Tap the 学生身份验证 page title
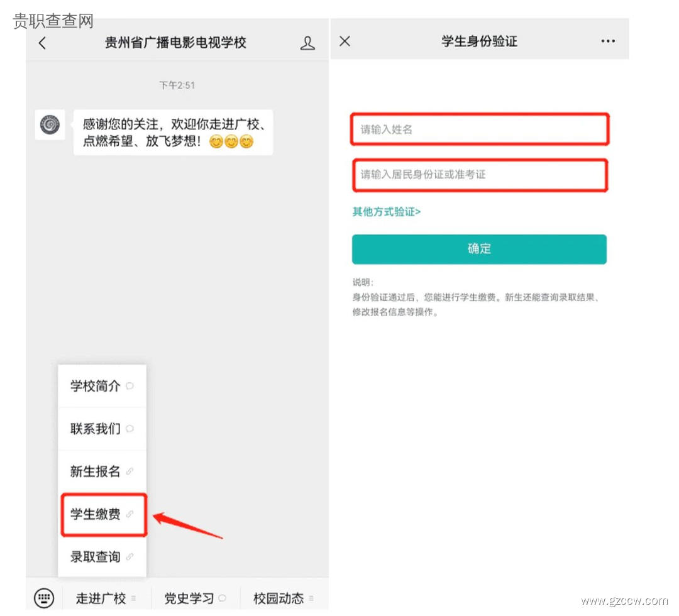679x616 pixels. 479,41
